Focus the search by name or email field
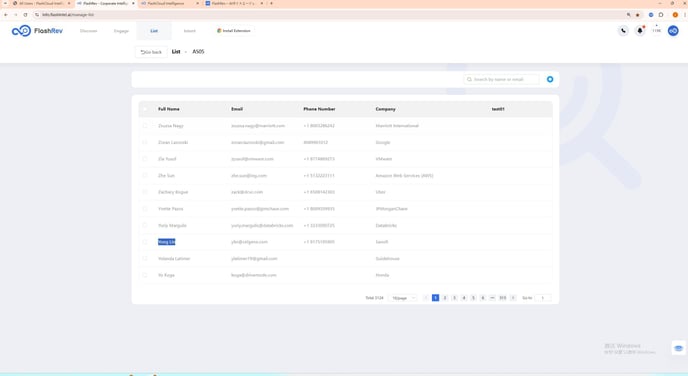688x376 pixels. (x=502, y=79)
